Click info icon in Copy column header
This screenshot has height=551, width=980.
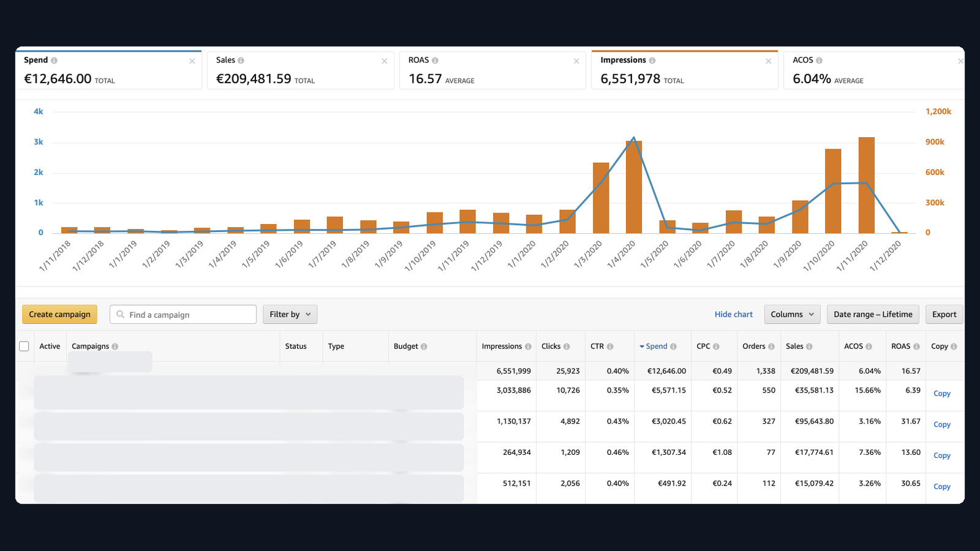pyautogui.click(x=954, y=347)
